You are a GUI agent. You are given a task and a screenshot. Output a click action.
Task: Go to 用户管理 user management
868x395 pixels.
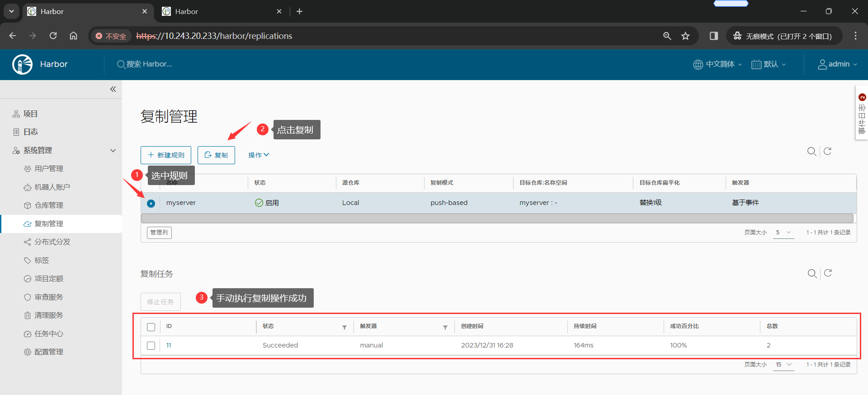(49, 169)
